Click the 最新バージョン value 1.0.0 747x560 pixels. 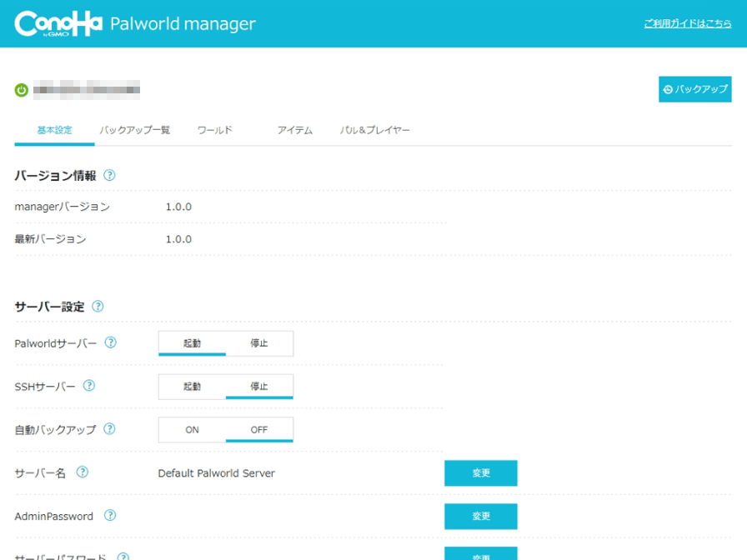point(178,239)
